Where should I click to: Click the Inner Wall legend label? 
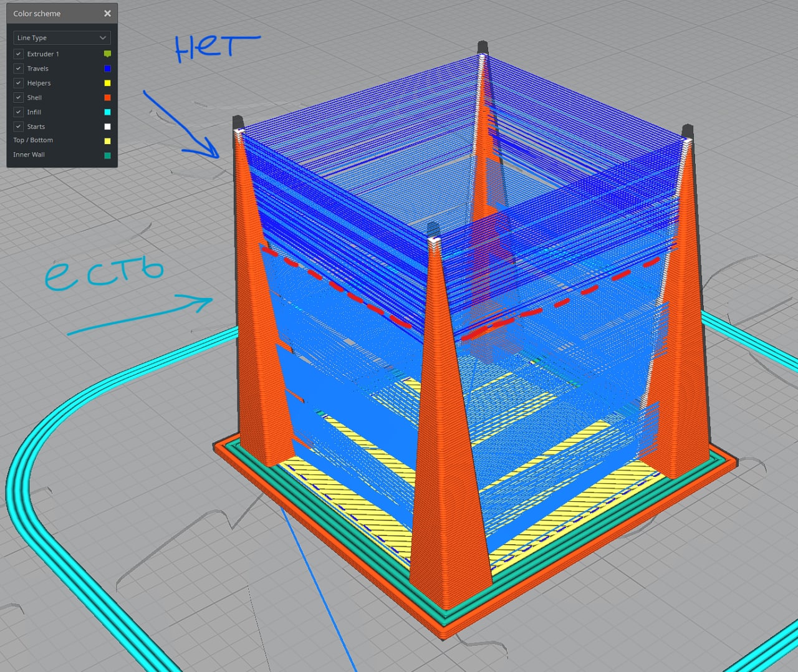(x=29, y=155)
